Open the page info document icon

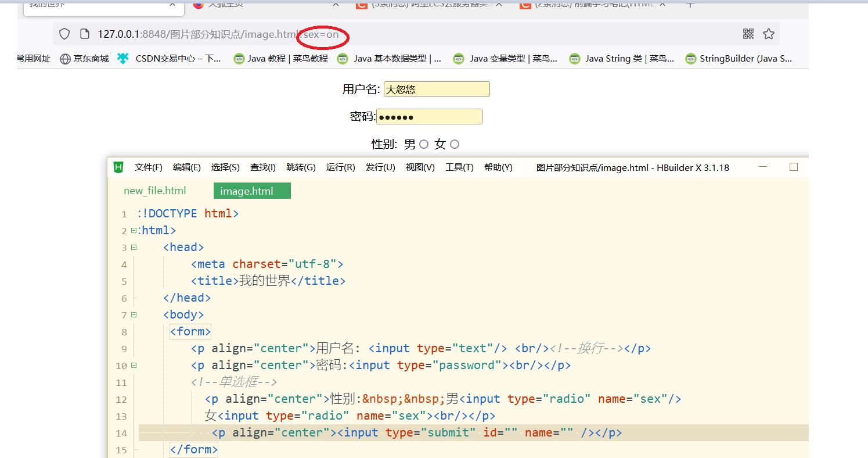tap(85, 34)
